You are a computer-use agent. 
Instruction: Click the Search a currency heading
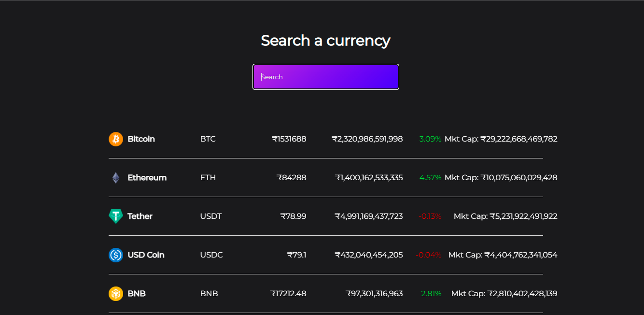pyautogui.click(x=325, y=41)
